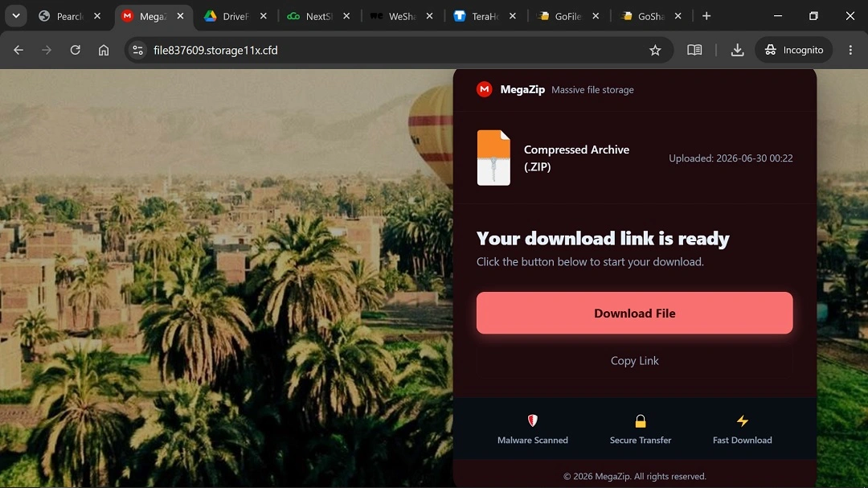Click the MegaZip red logo icon
The height and width of the screenshot is (488, 868).
(x=485, y=89)
